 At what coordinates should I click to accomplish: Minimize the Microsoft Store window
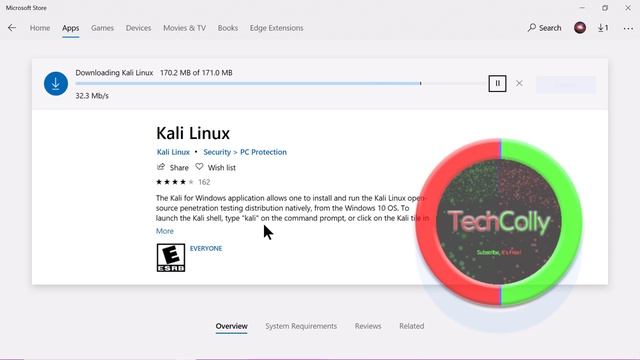click(582, 8)
